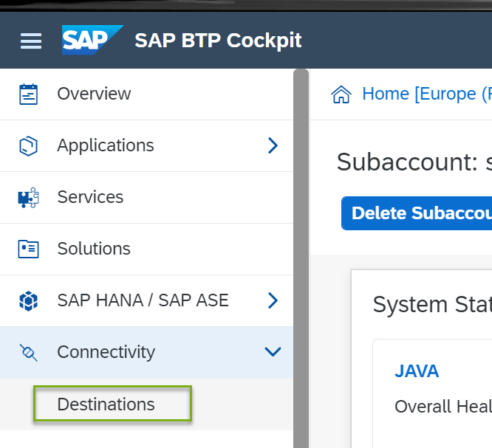The width and height of the screenshot is (492, 448).
Task: Expand the Applications chevron arrow
Action: pyautogui.click(x=273, y=145)
